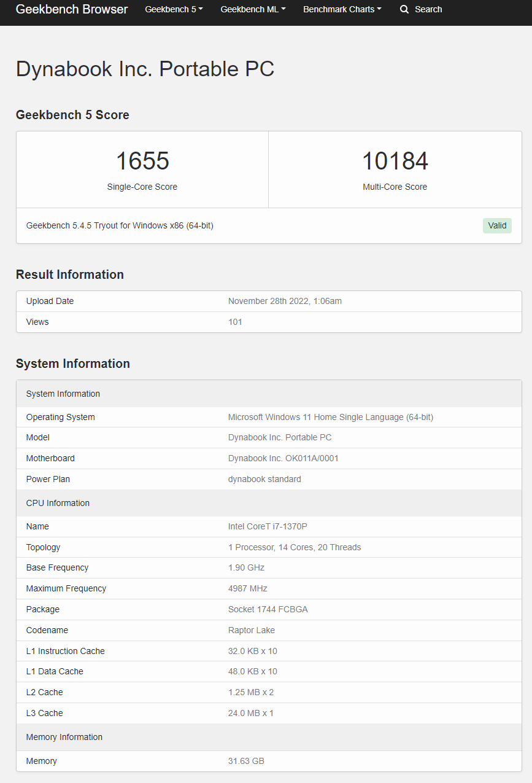
Task: Click the Codename Raptor Lake entry
Action: (x=250, y=630)
